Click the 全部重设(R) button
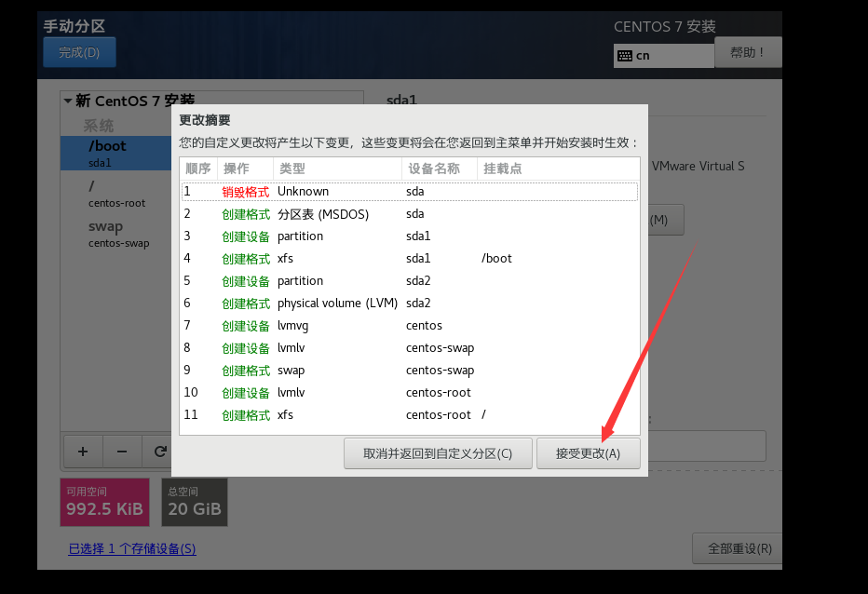Viewport: 868px width, 594px height. click(x=739, y=548)
